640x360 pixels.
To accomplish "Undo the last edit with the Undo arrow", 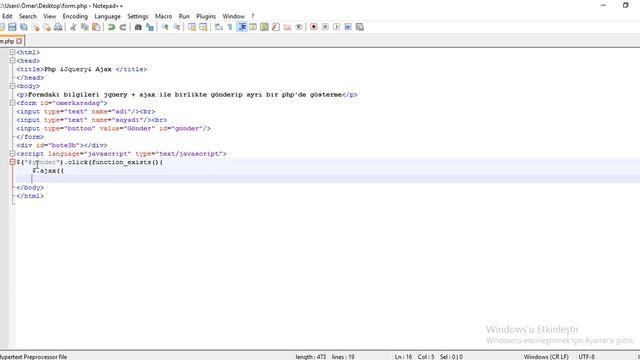I will (111, 27).
